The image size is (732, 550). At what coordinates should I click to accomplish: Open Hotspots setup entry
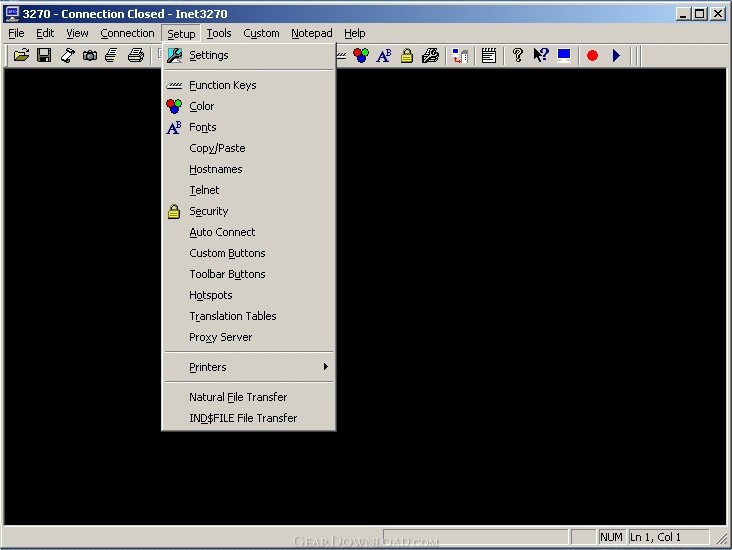tap(249, 295)
